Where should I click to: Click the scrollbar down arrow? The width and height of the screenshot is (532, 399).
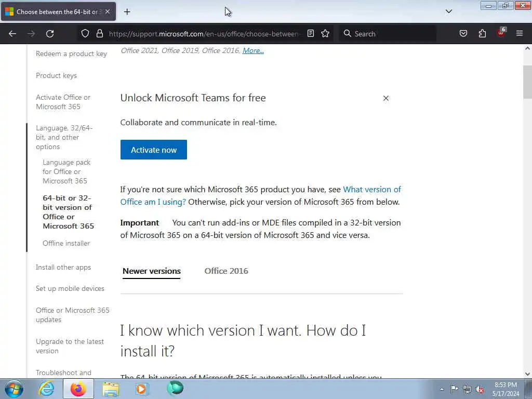coord(528,374)
